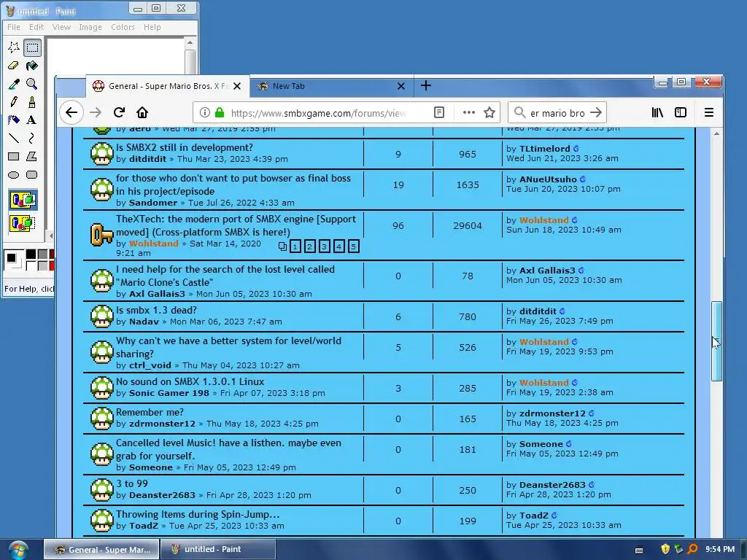Go to page 3 of TheXTech topic
This screenshot has width=747, height=560.
tap(324, 246)
